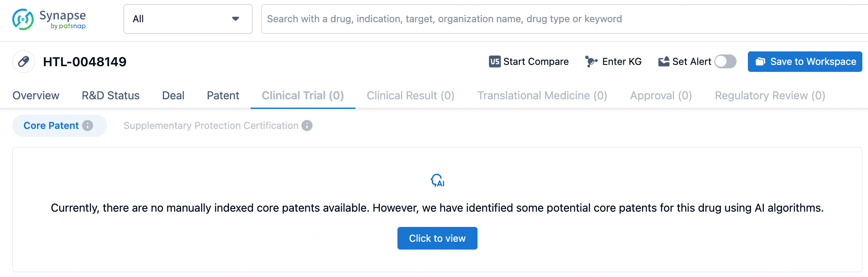Toggle the Set Alert switch
Viewport: 868px width, 277px height.
click(x=725, y=62)
